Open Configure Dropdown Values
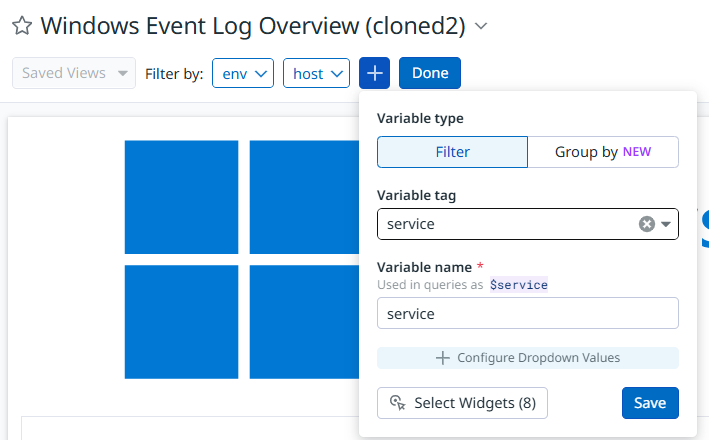This screenshot has width=709, height=440. click(527, 357)
